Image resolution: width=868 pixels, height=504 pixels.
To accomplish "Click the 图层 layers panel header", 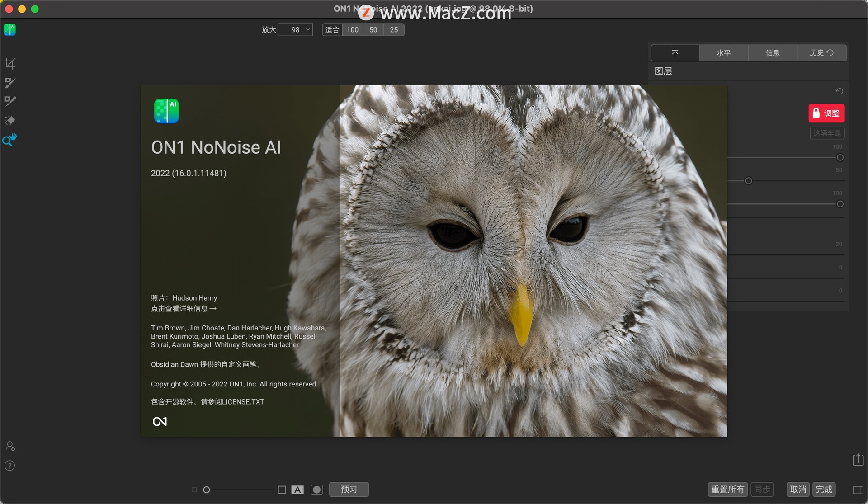I will pyautogui.click(x=748, y=71).
